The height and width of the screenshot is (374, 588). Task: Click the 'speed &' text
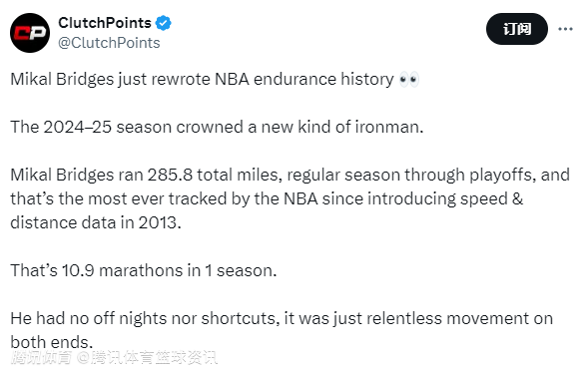tap(491, 199)
